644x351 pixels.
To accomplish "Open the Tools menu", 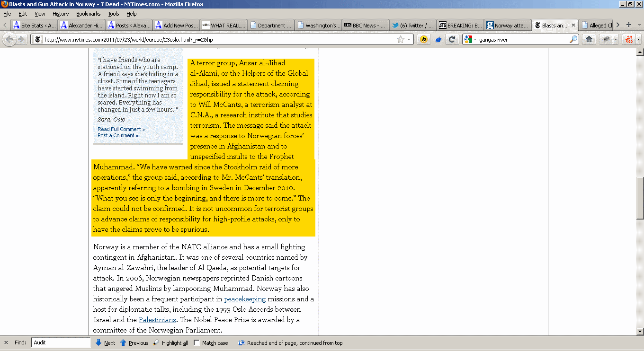I will (x=114, y=14).
